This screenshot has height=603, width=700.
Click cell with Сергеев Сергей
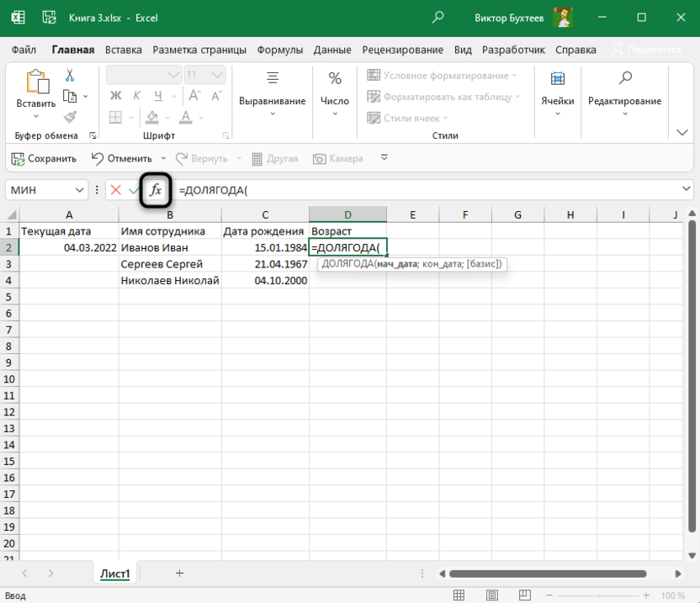tap(170, 264)
